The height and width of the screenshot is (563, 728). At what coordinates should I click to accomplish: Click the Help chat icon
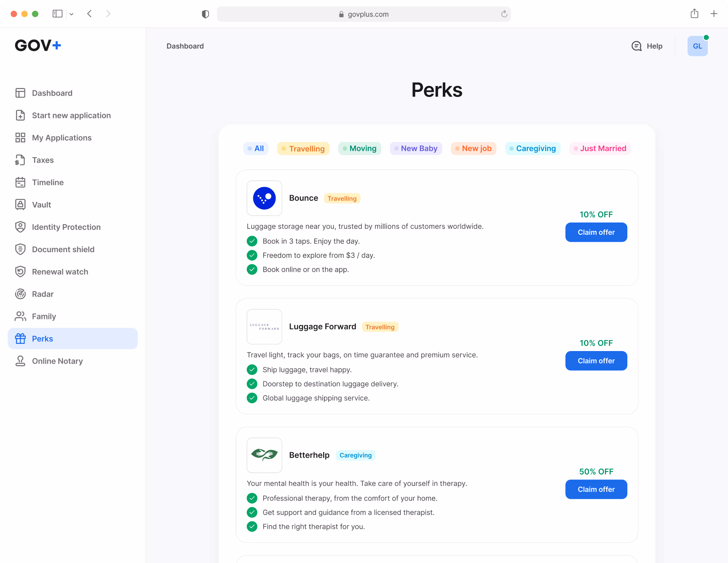(x=637, y=46)
